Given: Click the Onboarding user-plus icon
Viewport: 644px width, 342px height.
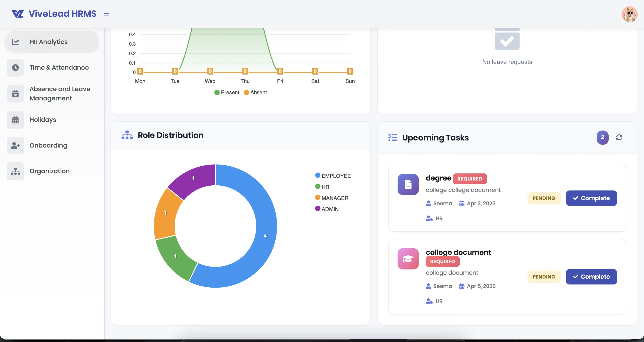Looking at the screenshot, I should [x=15, y=145].
